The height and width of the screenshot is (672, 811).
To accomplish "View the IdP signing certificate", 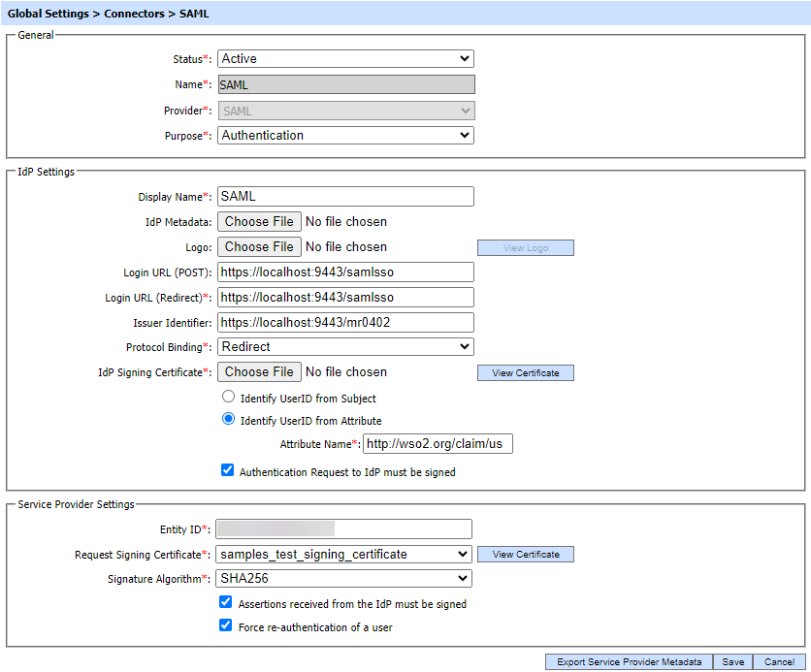I will (x=525, y=373).
